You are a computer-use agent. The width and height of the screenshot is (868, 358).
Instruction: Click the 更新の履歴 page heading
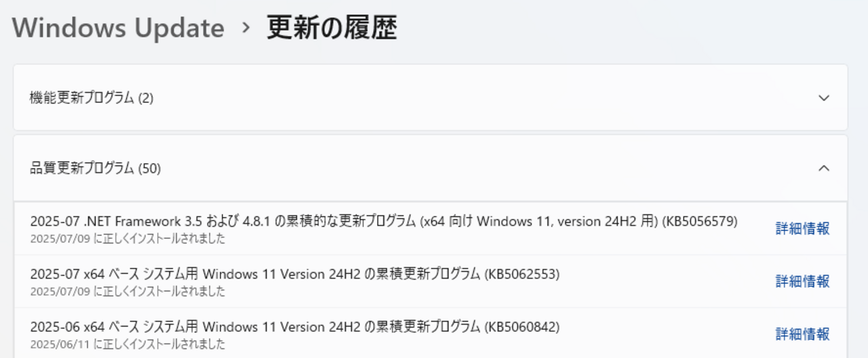point(332,28)
